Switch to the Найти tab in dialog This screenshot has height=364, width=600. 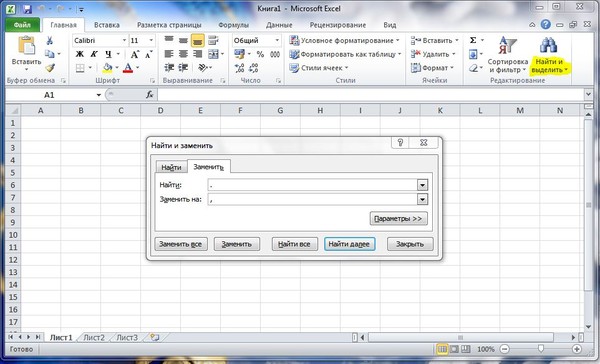coord(171,167)
